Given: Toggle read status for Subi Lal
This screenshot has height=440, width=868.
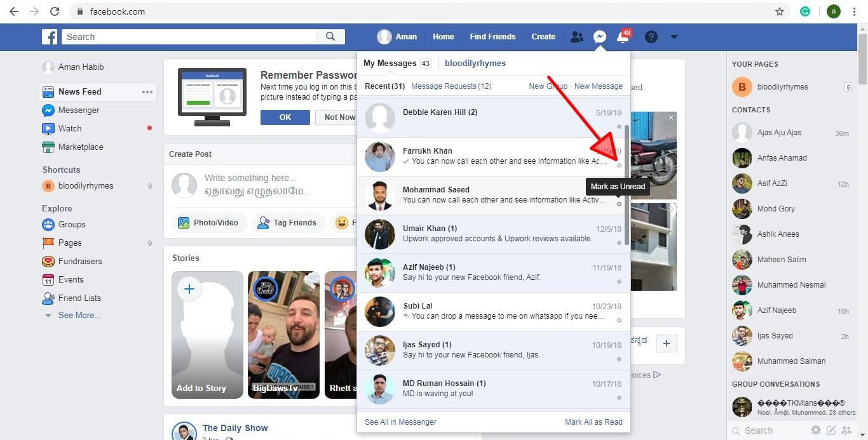Looking at the screenshot, I should point(619,321).
